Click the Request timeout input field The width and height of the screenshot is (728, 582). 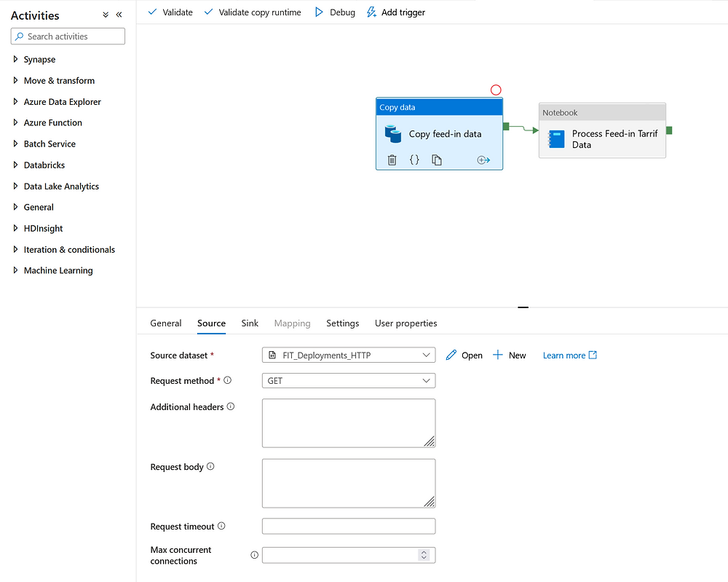pos(349,526)
